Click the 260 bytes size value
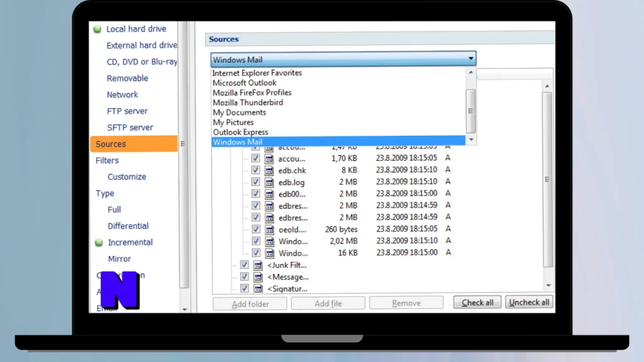Image resolution: width=644 pixels, height=362 pixels. tap(341, 229)
